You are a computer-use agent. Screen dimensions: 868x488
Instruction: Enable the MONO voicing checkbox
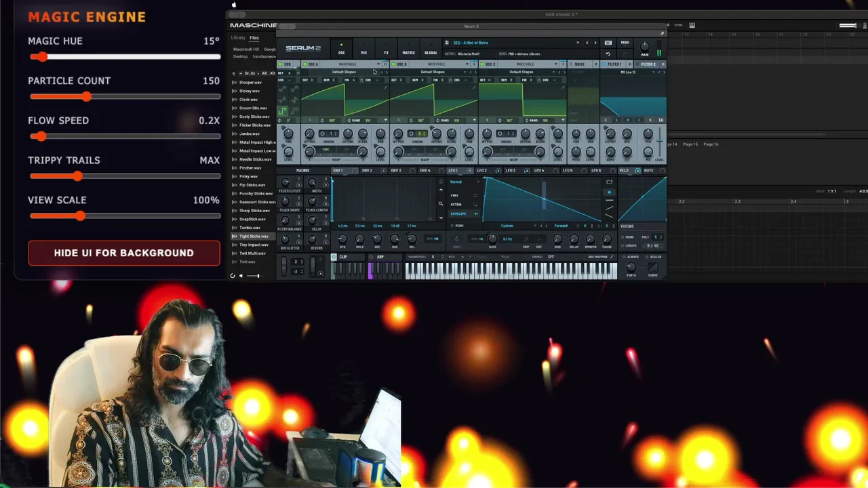click(x=623, y=237)
